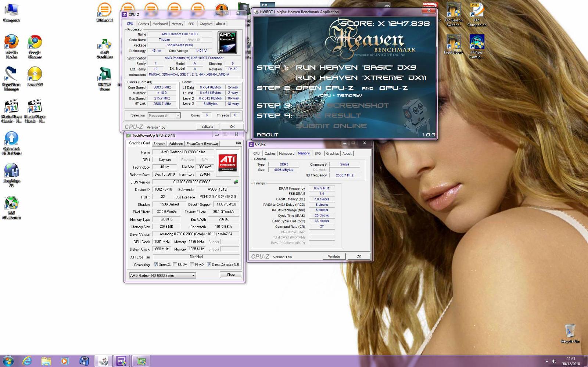Viewport: 588px width, 367px height.
Task: Click ABOUT in the Heaven benchmark window
Action: pyautogui.click(x=267, y=135)
